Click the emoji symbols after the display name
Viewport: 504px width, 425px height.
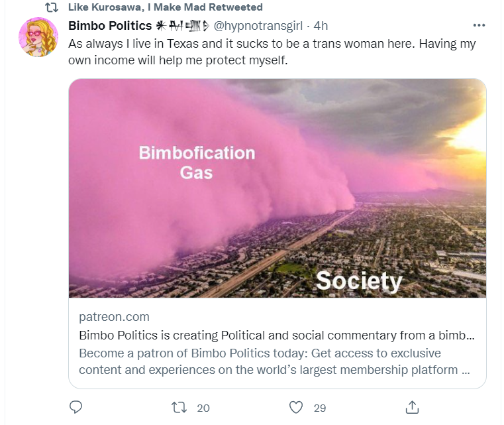tap(183, 26)
